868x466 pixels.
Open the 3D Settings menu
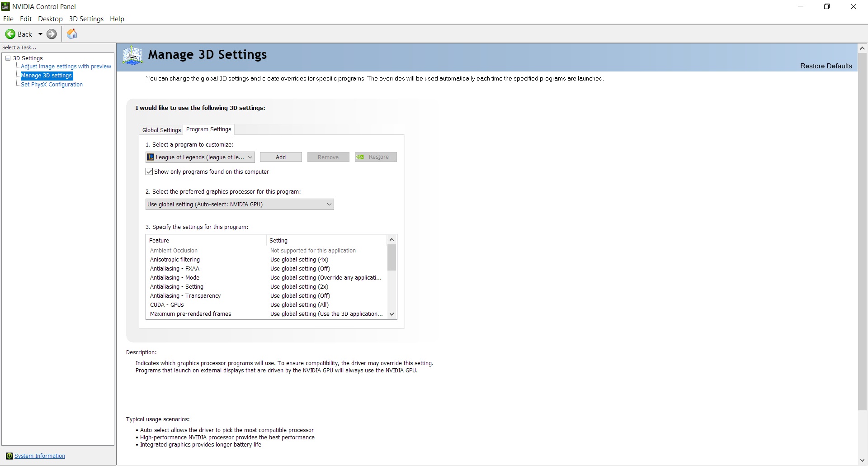point(86,19)
